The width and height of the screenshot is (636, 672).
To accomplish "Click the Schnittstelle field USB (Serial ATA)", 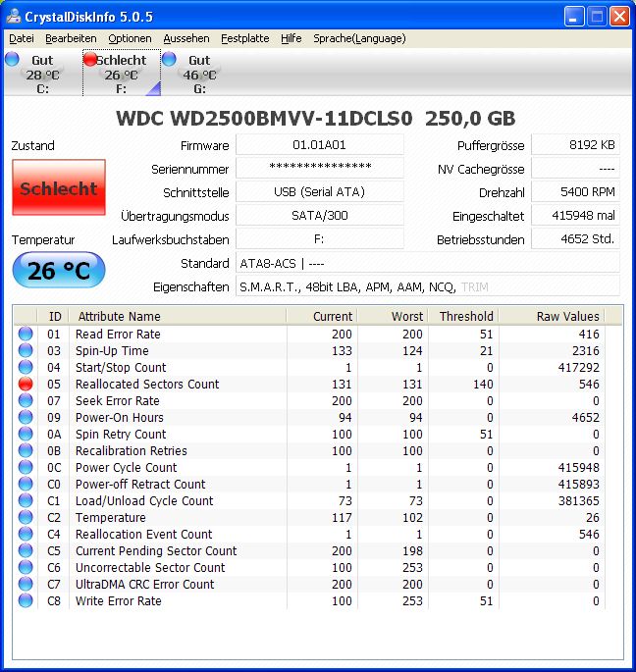I will coord(320,191).
